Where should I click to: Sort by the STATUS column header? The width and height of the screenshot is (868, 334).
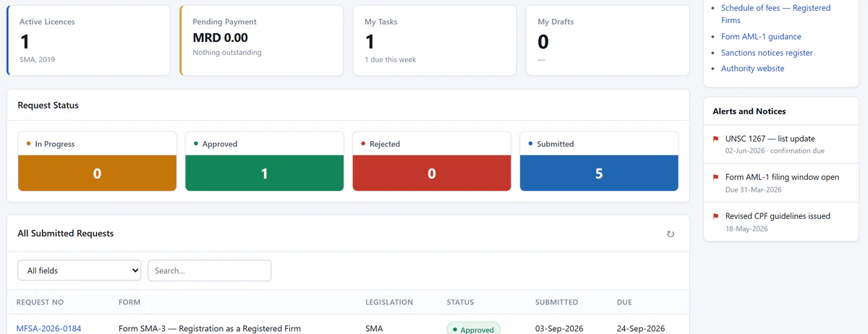[460, 302]
